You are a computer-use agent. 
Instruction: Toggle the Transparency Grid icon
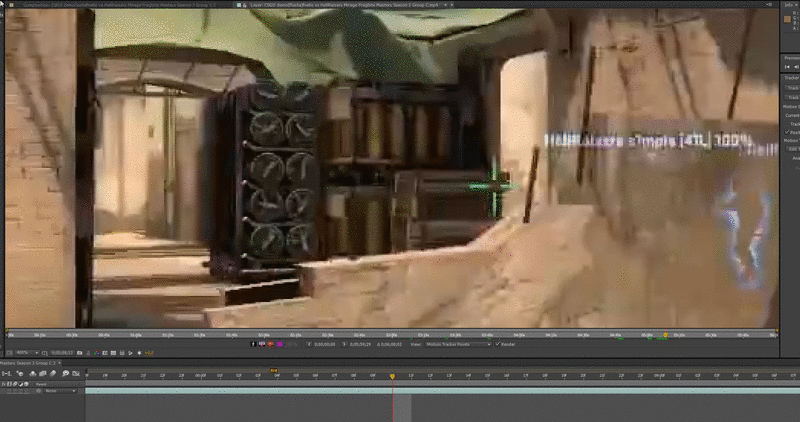(113, 353)
